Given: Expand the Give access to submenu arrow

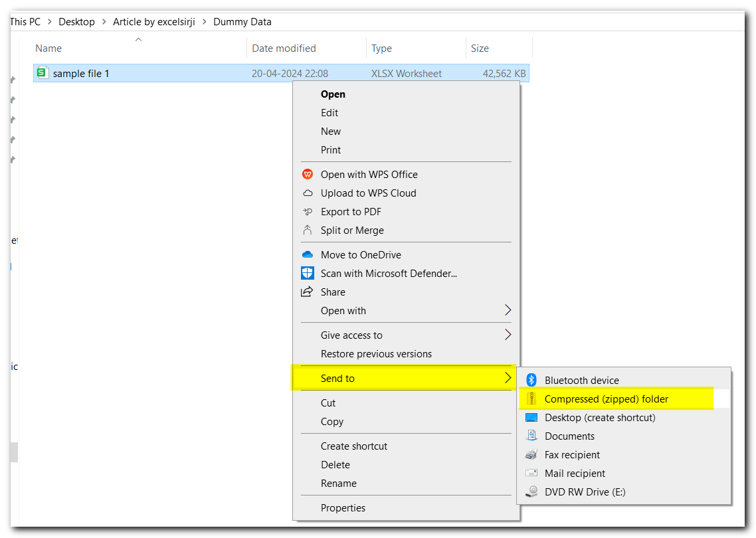Looking at the screenshot, I should pyautogui.click(x=508, y=335).
